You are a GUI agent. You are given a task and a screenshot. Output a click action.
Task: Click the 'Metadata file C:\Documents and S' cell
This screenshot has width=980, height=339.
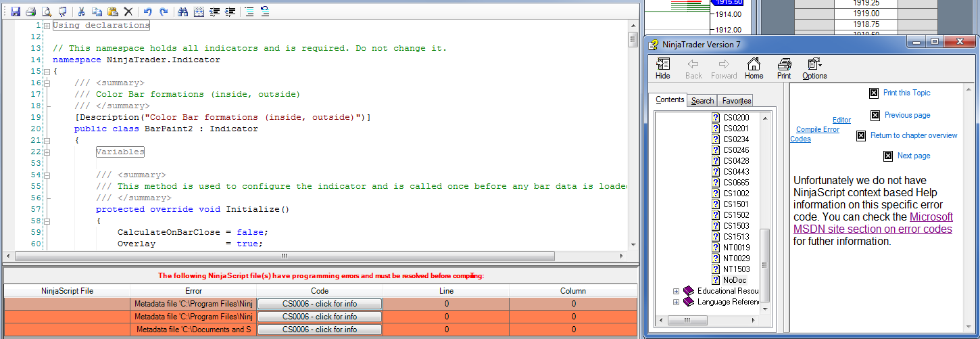coord(193,330)
